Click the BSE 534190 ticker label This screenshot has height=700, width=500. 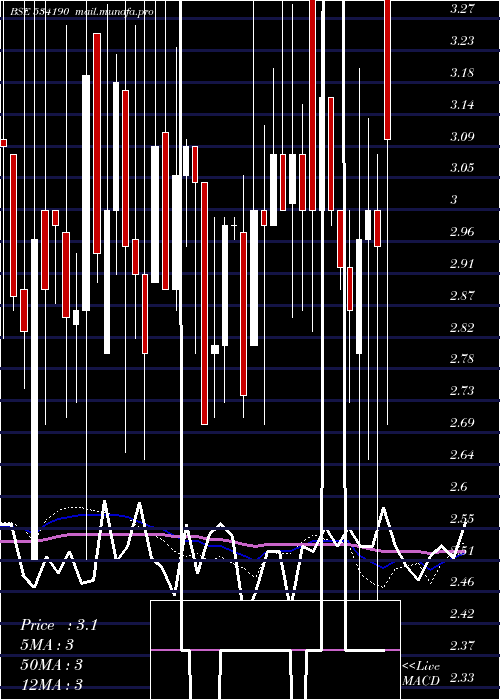point(40,12)
